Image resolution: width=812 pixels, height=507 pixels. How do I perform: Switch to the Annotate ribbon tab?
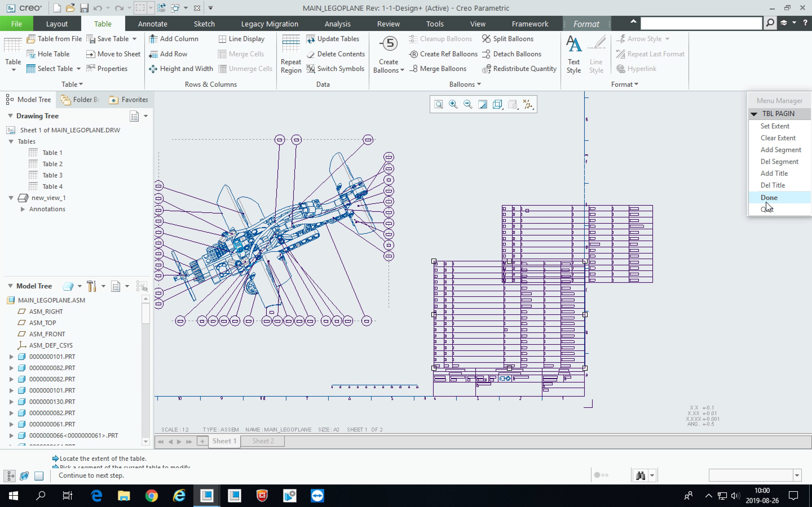tap(153, 23)
